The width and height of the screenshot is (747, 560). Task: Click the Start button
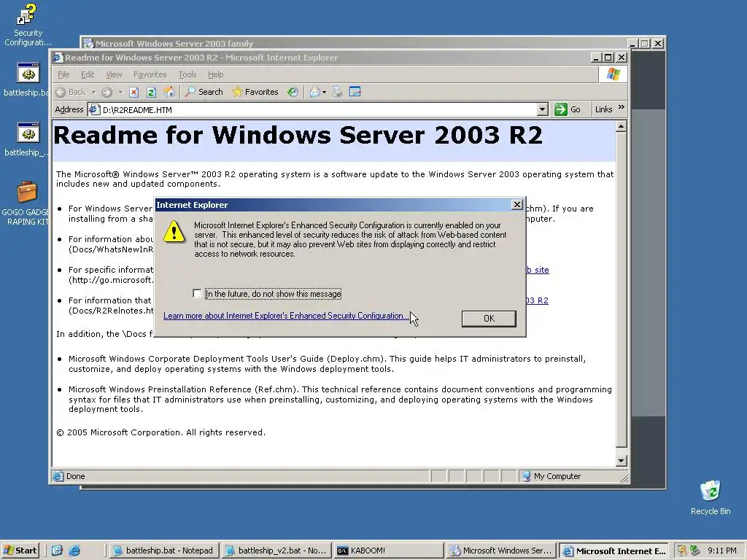click(20, 551)
